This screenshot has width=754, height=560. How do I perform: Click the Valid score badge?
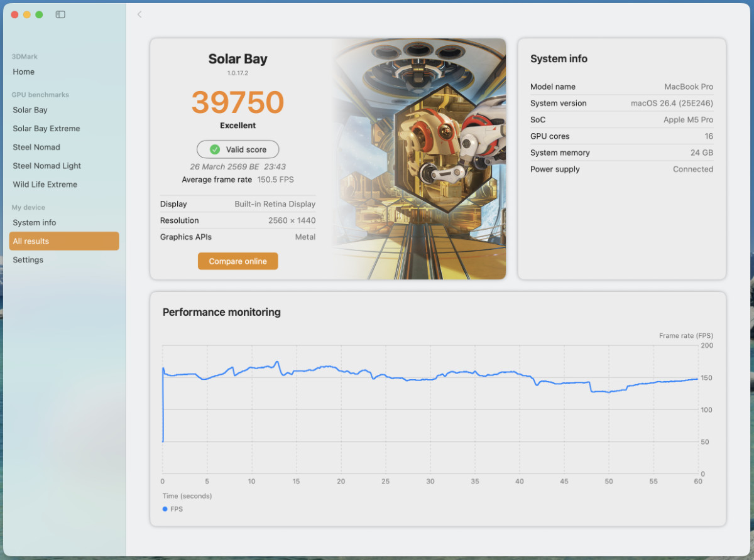click(238, 149)
